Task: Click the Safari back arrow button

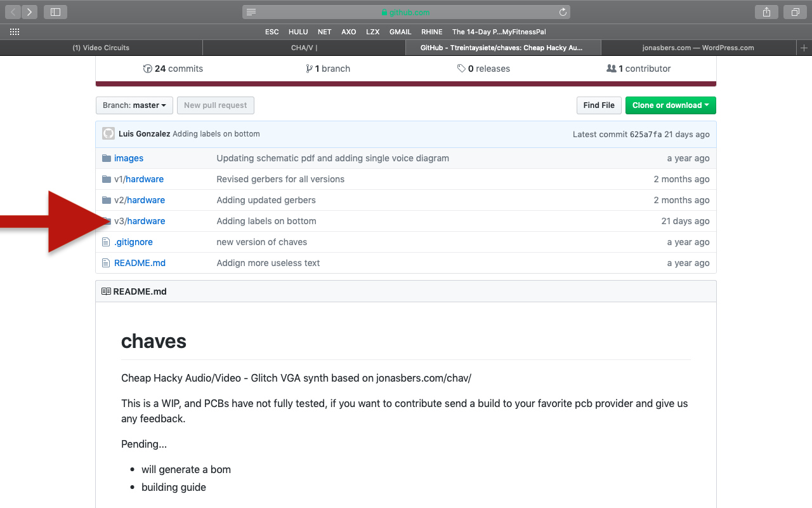Action: pyautogui.click(x=13, y=12)
